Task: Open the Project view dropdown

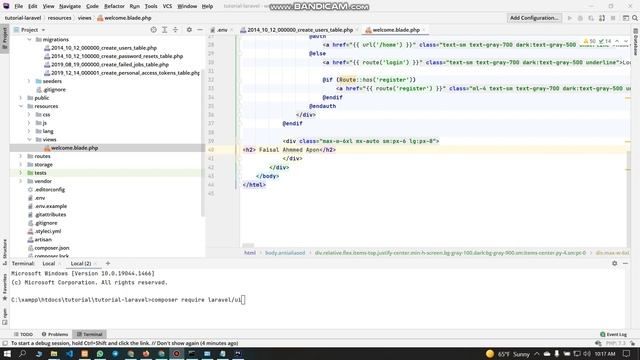Action: point(30,30)
